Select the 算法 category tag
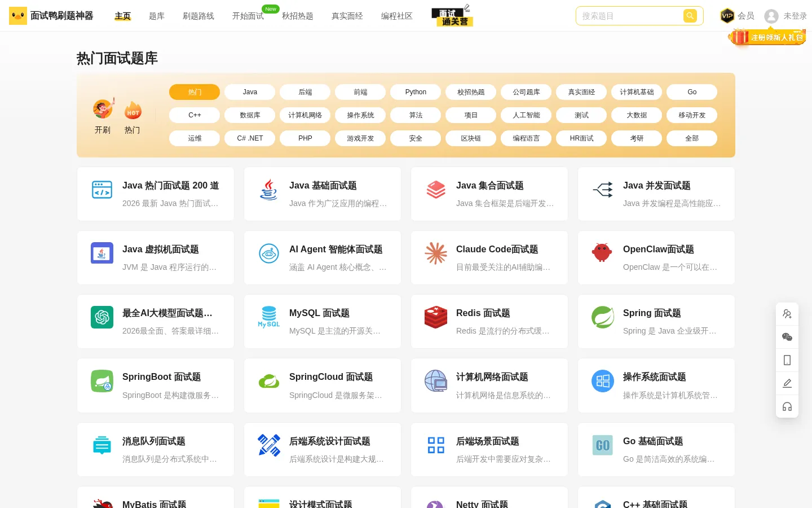This screenshot has height=508, width=812. tap(416, 115)
